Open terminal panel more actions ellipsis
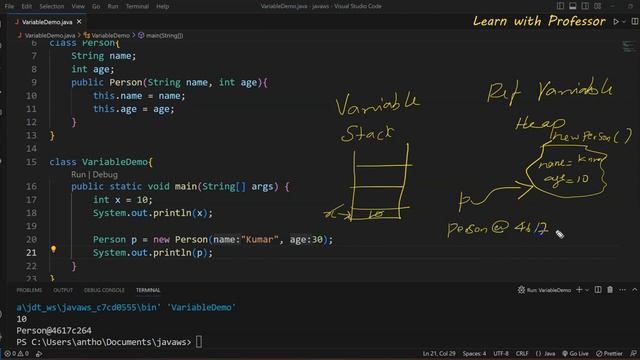 pos(622,290)
